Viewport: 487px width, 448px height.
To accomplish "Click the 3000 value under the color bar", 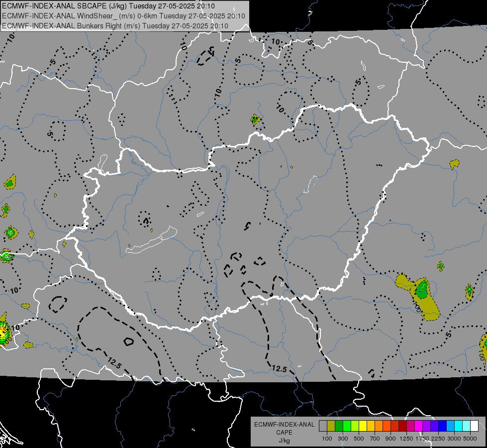I will click(454, 439).
